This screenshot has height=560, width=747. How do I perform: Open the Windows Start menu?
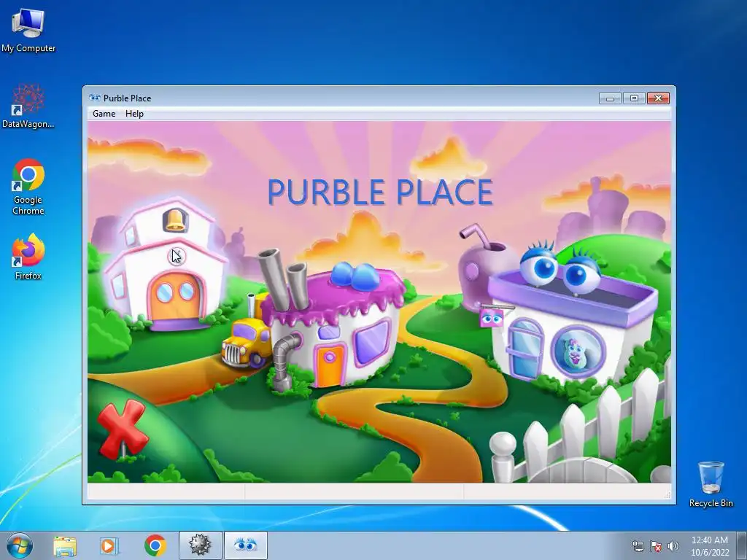(x=20, y=545)
